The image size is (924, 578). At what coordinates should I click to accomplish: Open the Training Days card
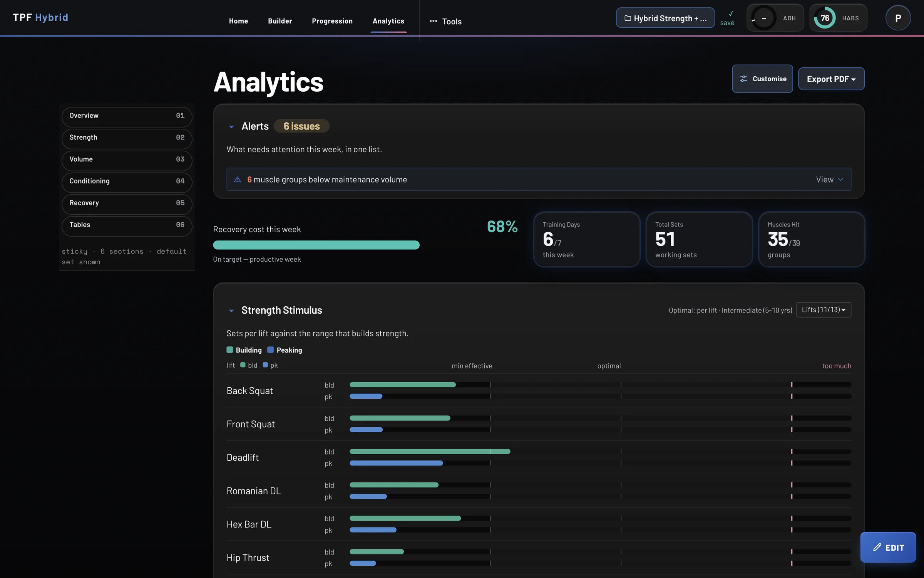(x=587, y=239)
